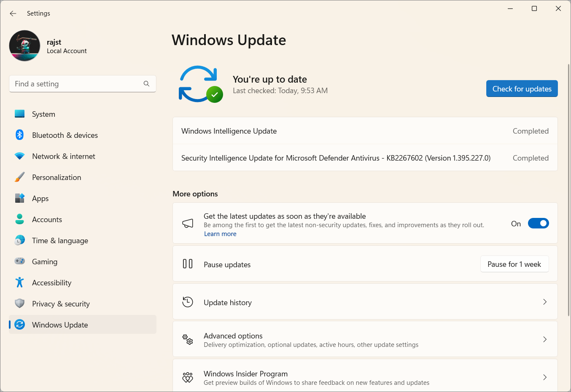Expand the Windows Insider Program section
Viewport: 571px width, 392px height.
(x=544, y=377)
